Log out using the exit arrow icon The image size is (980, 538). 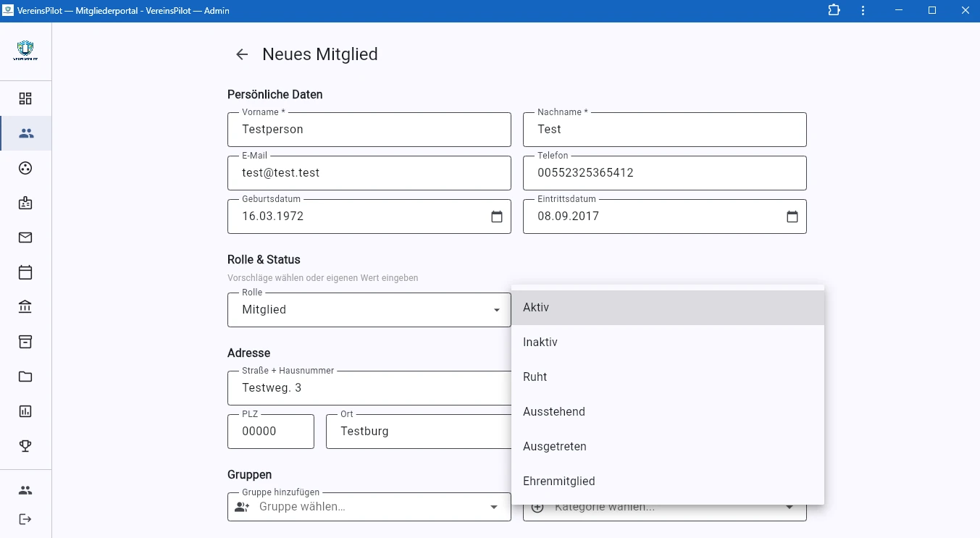coord(25,518)
